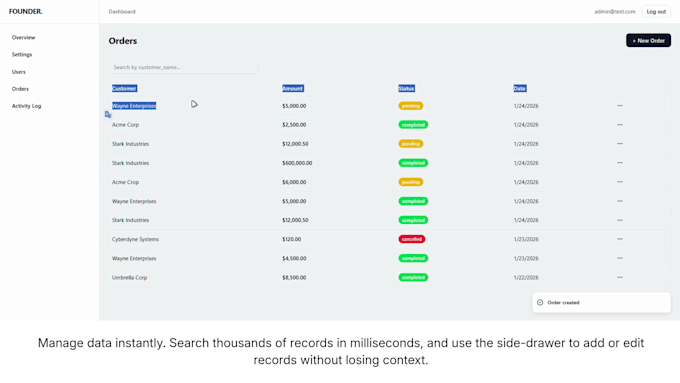Click the New Order button
This screenshot has width=680, height=383.
pyautogui.click(x=648, y=40)
